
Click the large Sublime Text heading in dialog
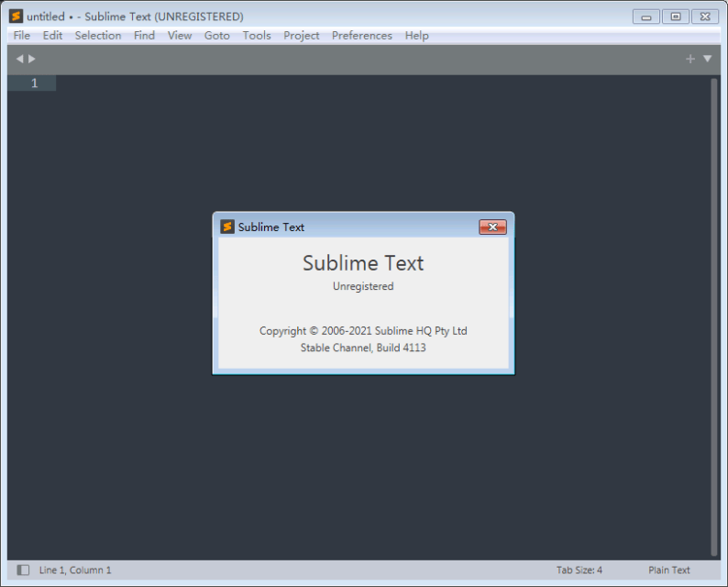click(363, 263)
